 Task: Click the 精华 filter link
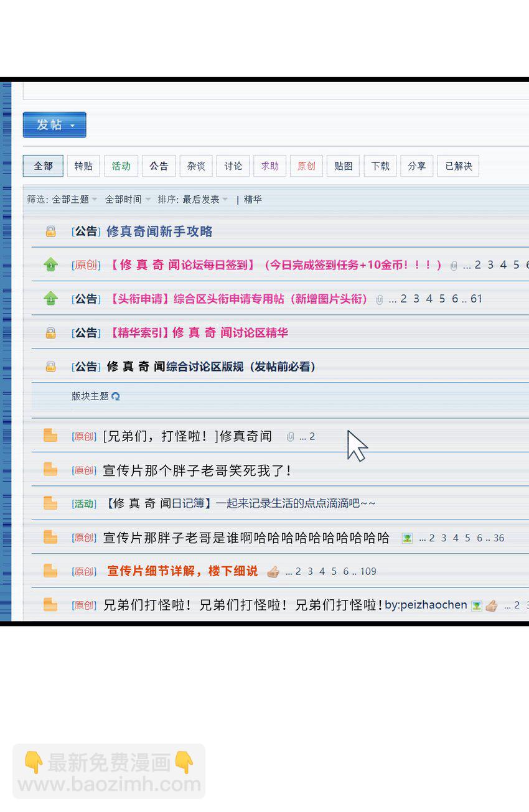click(x=253, y=200)
